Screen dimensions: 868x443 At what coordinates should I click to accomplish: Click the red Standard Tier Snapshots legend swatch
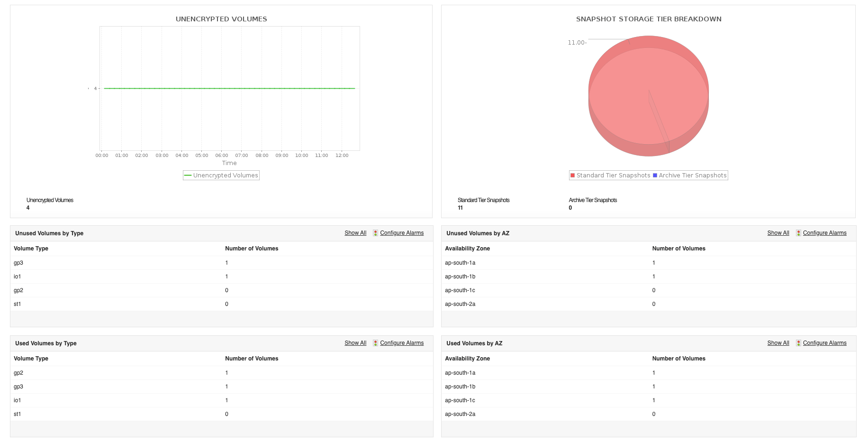click(573, 175)
